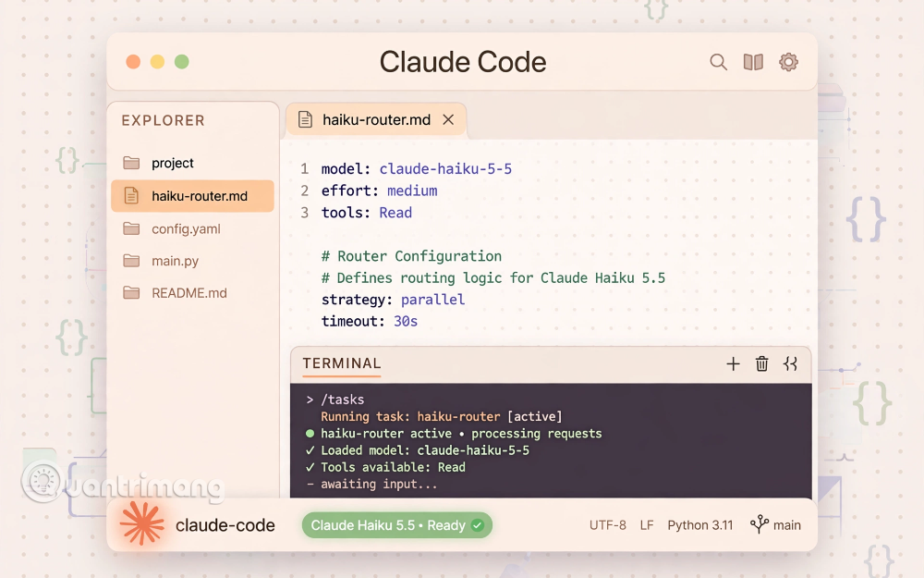Click the 30s timeout value

406,322
